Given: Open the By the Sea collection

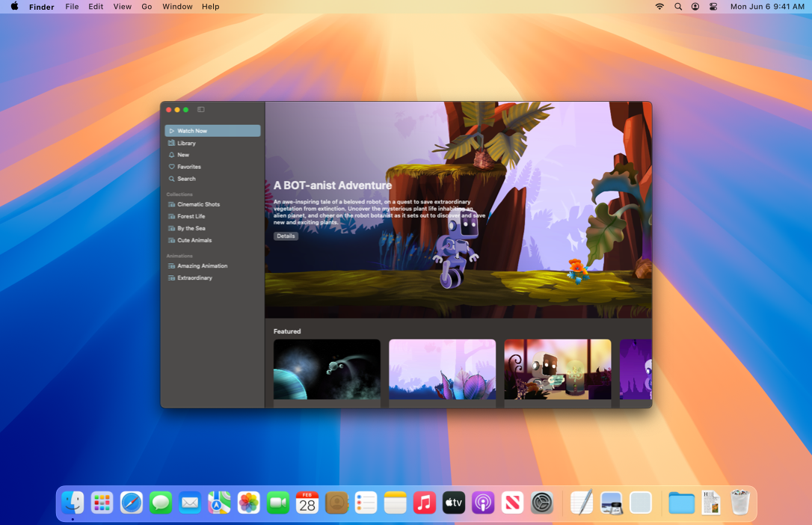Looking at the screenshot, I should [x=192, y=228].
